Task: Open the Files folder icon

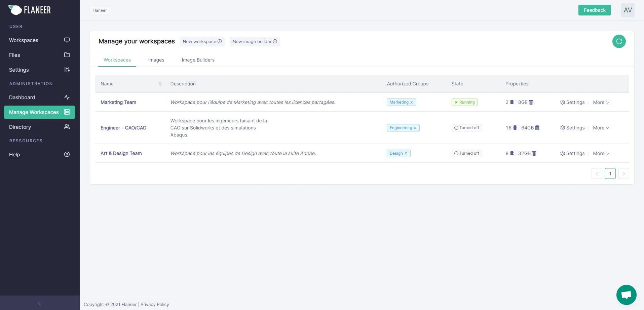Action: [x=67, y=55]
